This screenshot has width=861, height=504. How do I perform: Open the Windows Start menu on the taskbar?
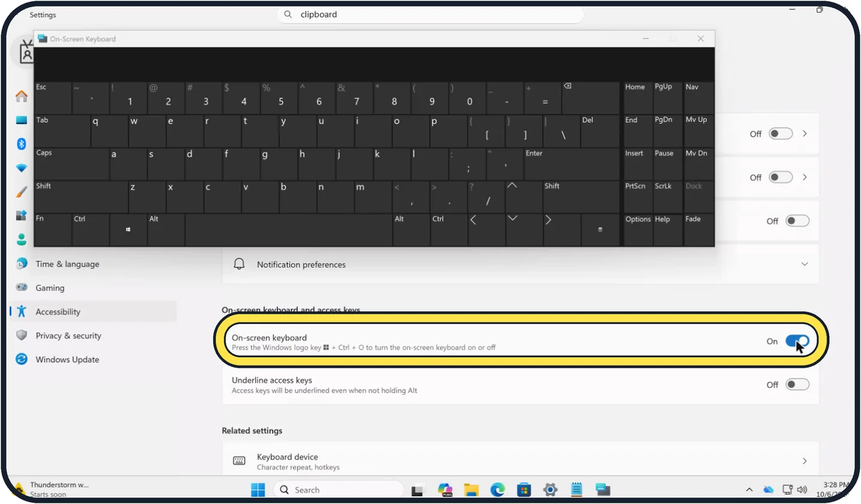pyautogui.click(x=258, y=490)
